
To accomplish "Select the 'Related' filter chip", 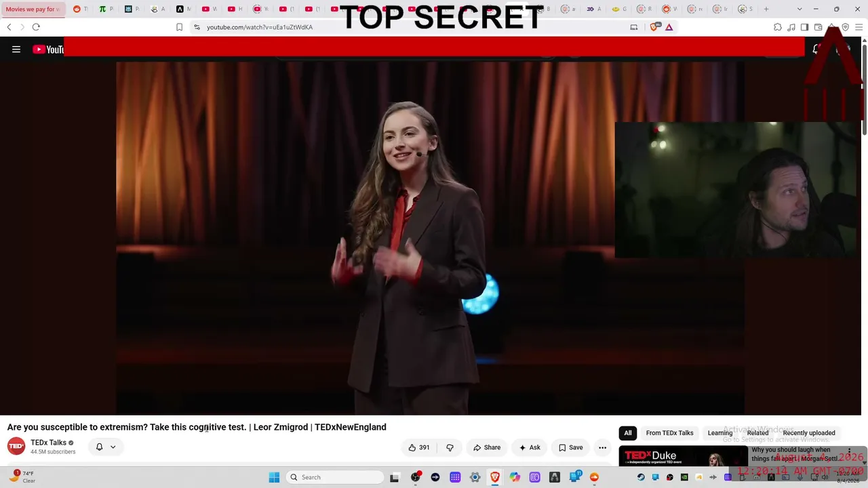I will pos(757,433).
